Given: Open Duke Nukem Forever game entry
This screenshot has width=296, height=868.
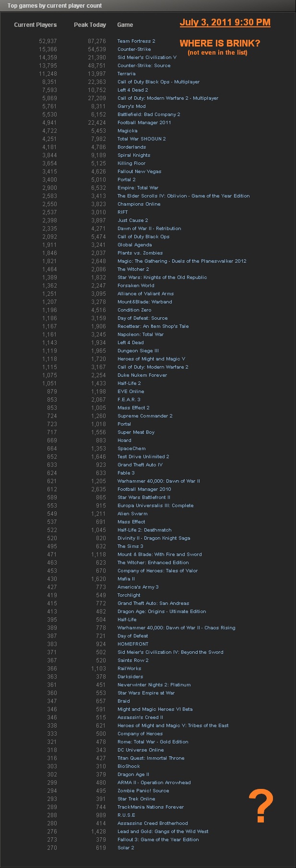Looking at the screenshot, I should pos(142,375).
